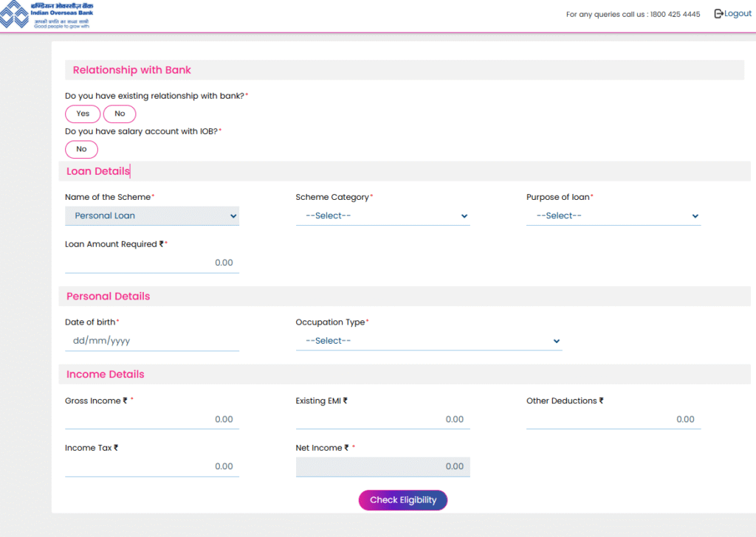Open the Purpose of loan dropdown

click(x=613, y=216)
